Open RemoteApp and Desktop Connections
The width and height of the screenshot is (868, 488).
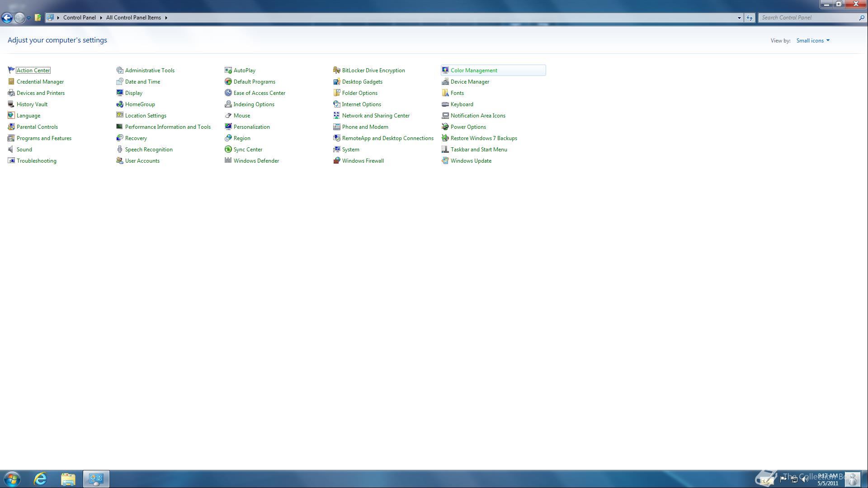point(388,138)
